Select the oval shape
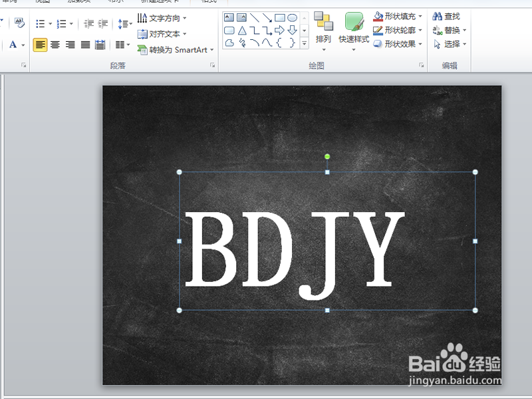Screen dimensions: 532x399 pyautogui.click(x=292, y=17)
